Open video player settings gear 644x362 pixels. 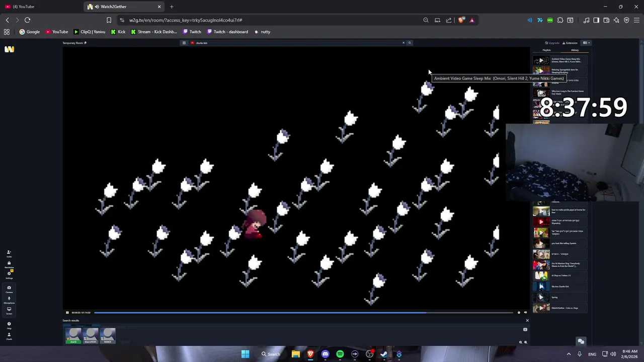point(519,313)
